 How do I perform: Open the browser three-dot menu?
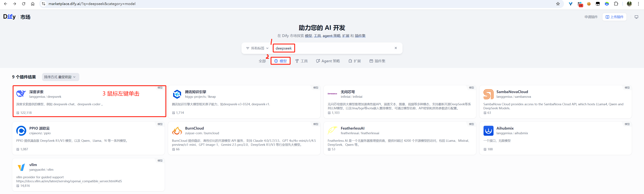638,4
